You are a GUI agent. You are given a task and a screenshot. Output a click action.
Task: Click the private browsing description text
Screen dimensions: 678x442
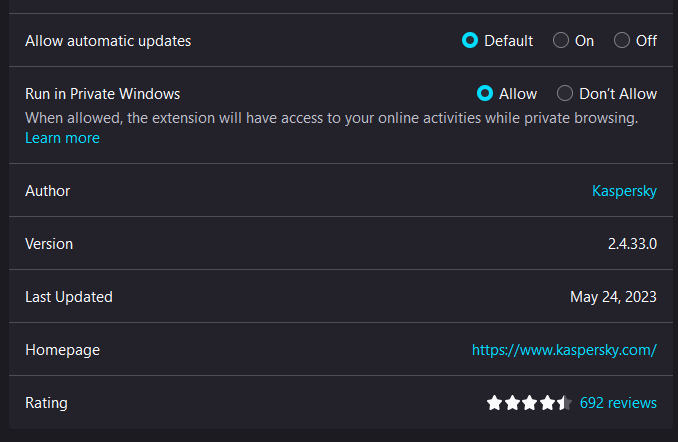331,118
